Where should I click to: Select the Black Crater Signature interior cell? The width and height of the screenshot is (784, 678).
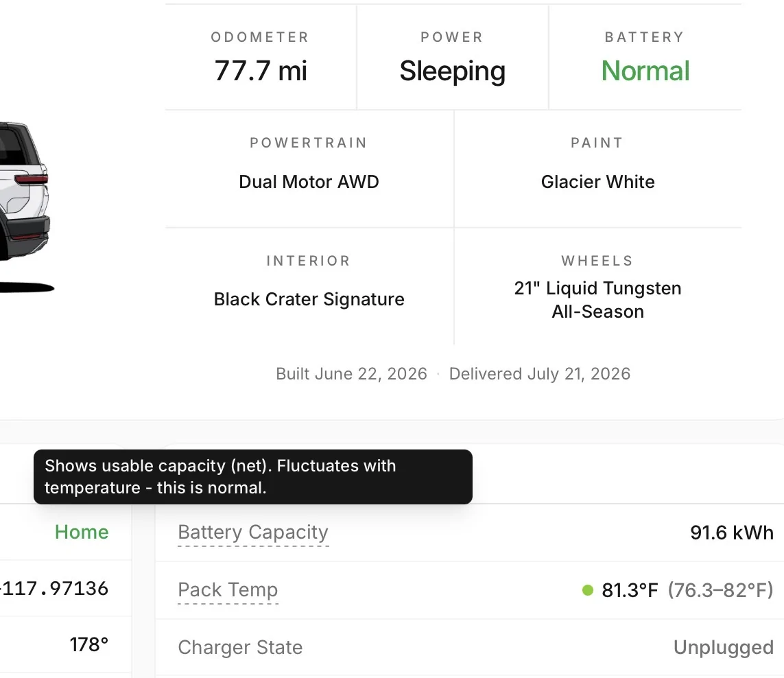[x=309, y=288]
